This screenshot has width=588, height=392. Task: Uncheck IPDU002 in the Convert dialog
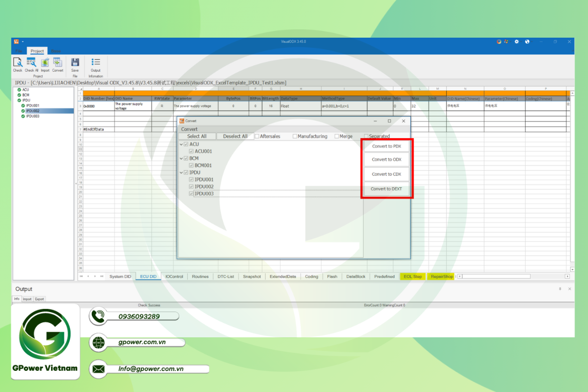tap(191, 186)
